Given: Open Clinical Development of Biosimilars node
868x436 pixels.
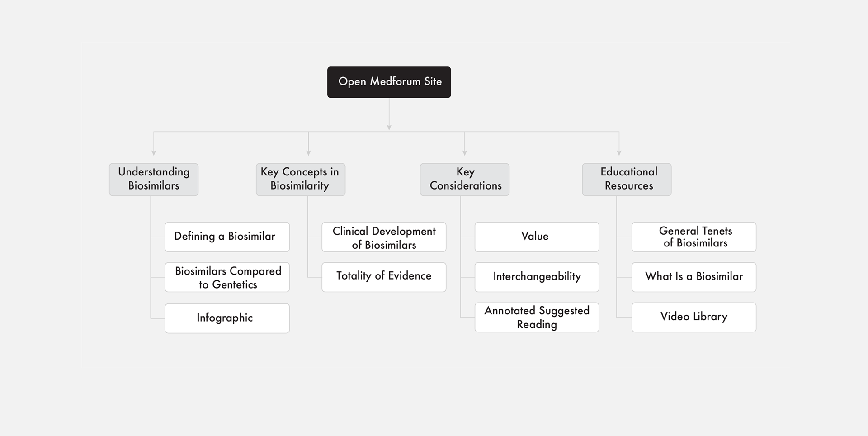Looking at the screenshot, I should (x=384, y=237).
